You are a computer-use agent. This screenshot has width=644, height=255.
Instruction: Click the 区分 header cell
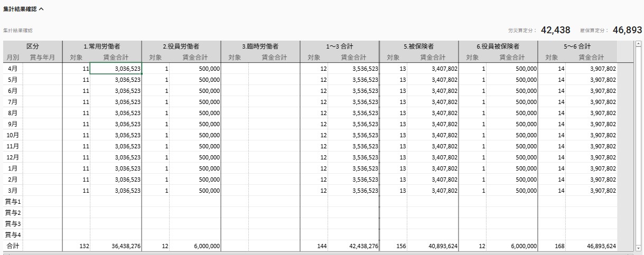pyautogui.click(x=33, y=46)
